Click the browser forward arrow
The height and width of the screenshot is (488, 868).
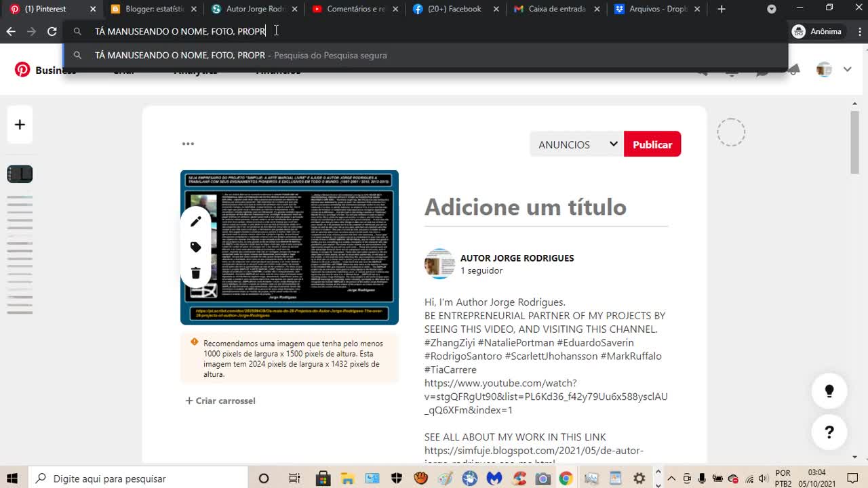(x=31, y=32)
